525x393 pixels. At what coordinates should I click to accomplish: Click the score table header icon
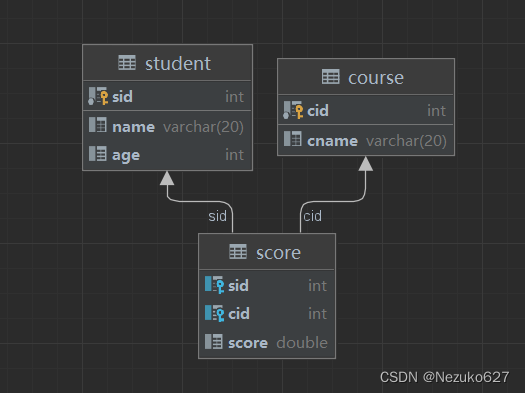click(x=238, y=252)
